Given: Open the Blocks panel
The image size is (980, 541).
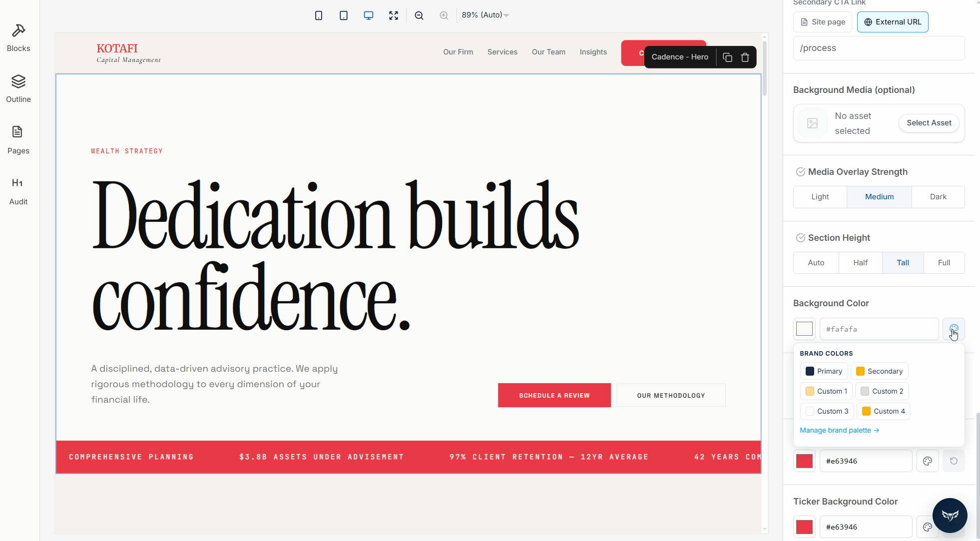Looking at the screenshot, I should point(18,38).
